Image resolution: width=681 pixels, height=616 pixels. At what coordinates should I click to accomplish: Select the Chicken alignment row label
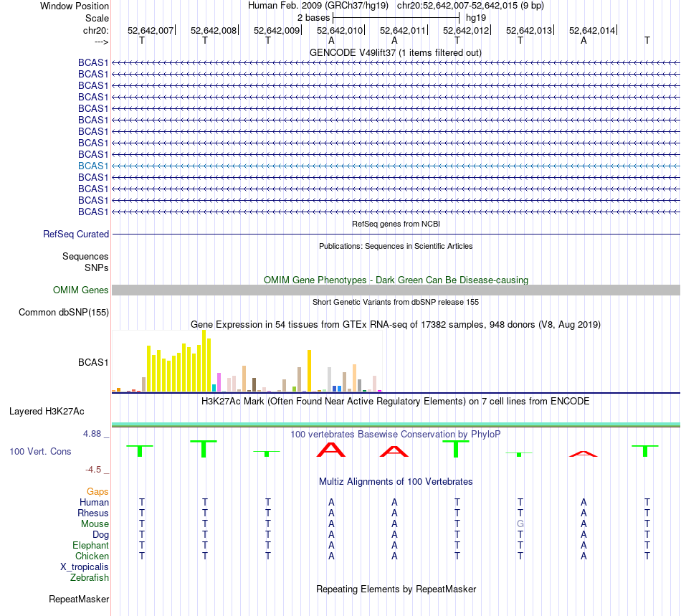pos(92,556)
